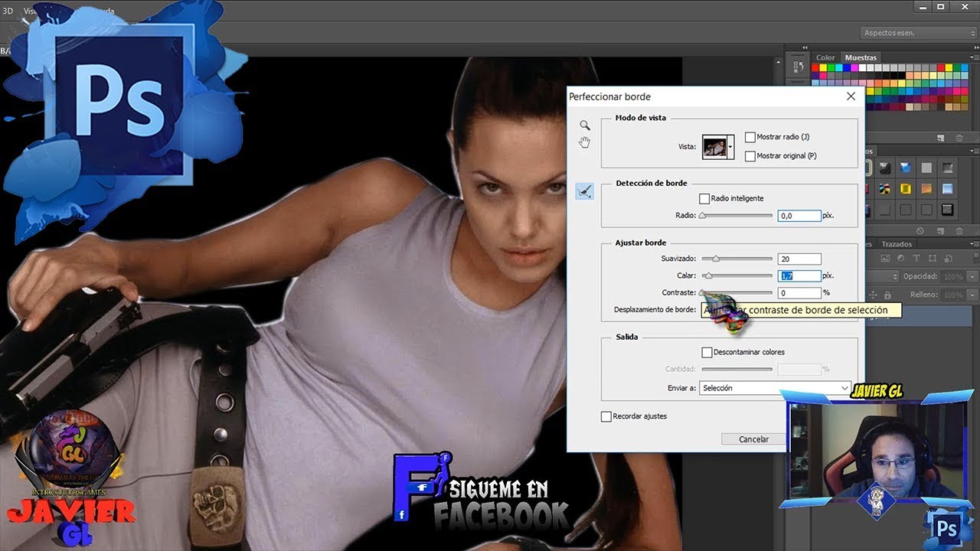980x551 pixels.
Task: Pick the Refine Radius brush tool
Action: click(585, 191)
